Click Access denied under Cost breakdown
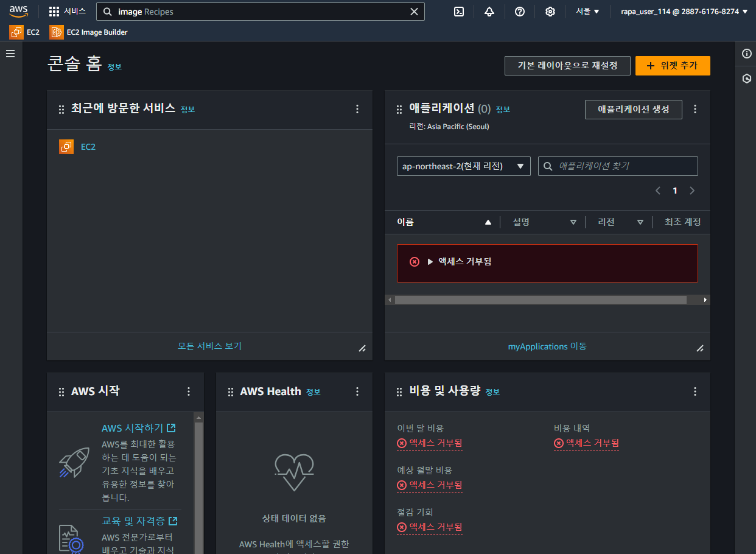 click(x=587, y=443)
